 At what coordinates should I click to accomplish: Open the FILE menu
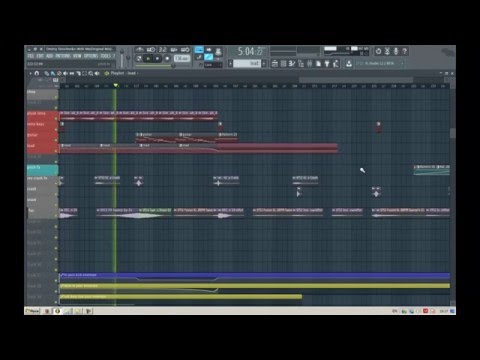31,56
